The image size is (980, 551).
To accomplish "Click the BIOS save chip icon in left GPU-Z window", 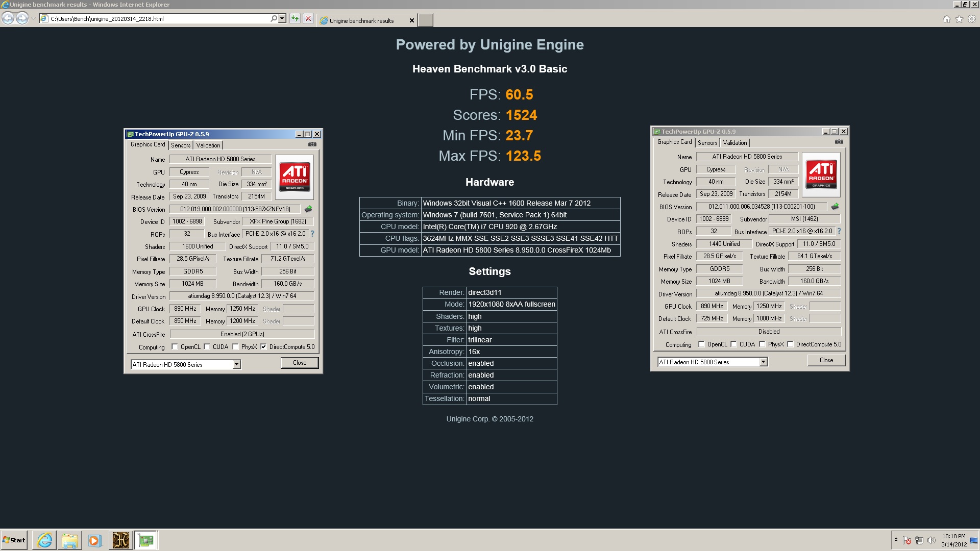I will coord(308,209).
